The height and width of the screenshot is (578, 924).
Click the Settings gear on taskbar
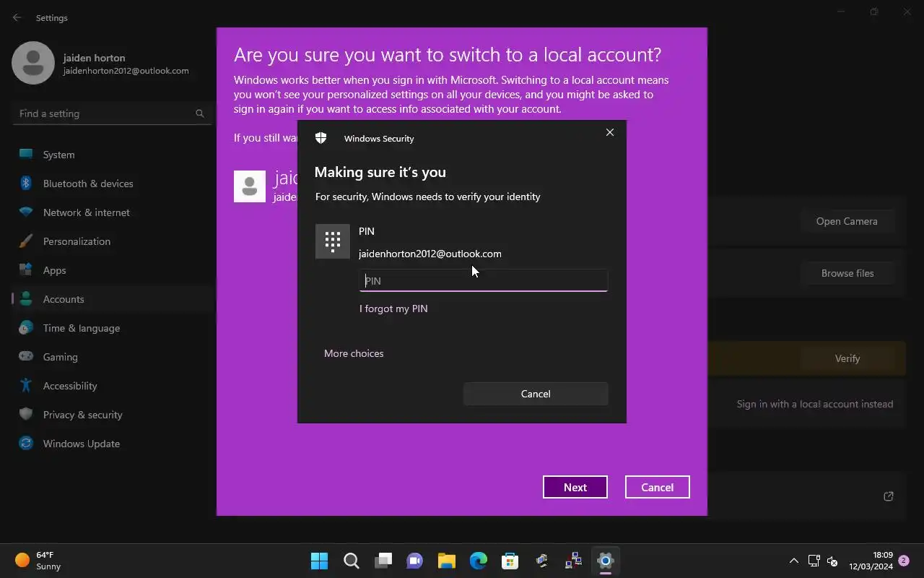[x=605, y=561]
